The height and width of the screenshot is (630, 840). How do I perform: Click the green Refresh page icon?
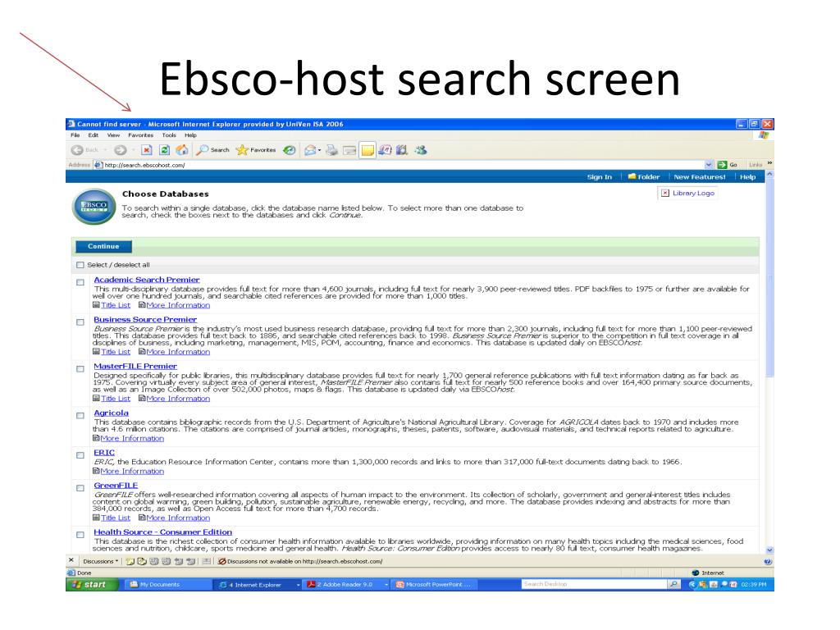[x=164, y=151]
